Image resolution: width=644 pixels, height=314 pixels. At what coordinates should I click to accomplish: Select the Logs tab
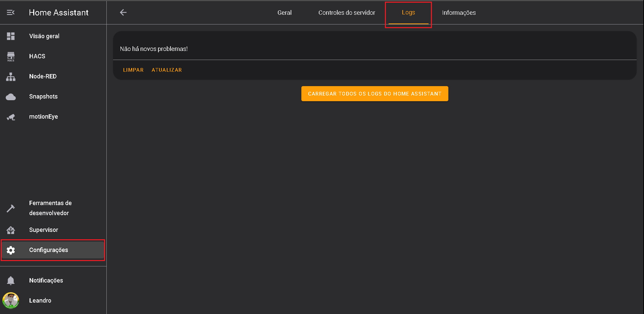(x=408, y=13)
